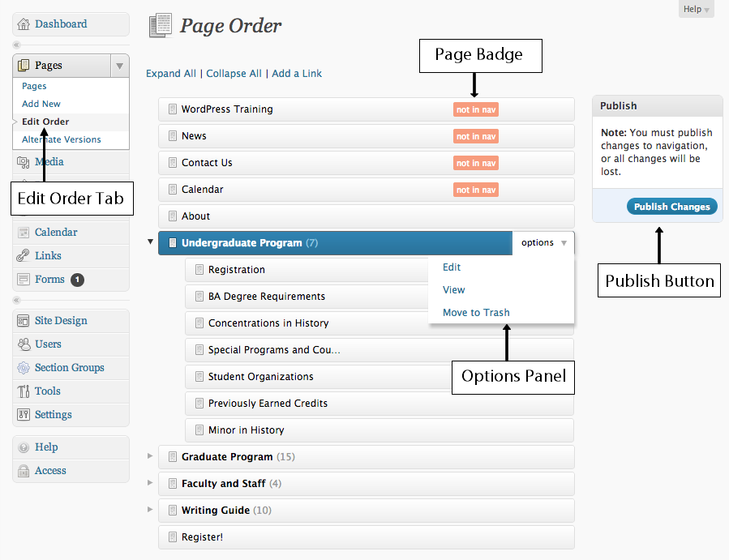Open the Pages menu dropdown arrow
Screen dimensions: 729x560
120,66
